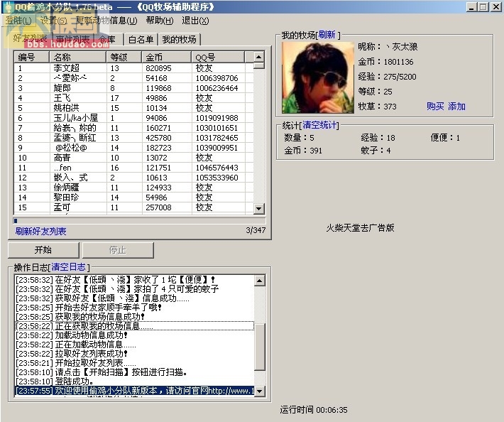
Task: Open the 登陆(L) menu
Action: (x=18, y=21)
